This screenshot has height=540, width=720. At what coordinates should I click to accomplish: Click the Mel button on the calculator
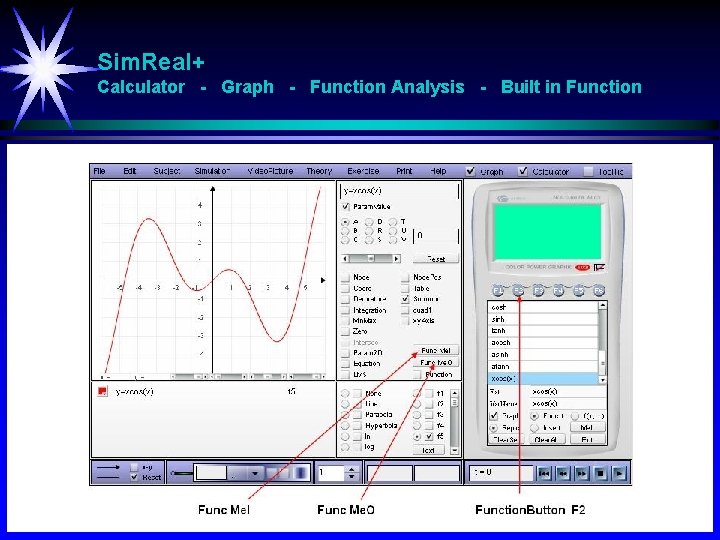(x=586, y=428)
